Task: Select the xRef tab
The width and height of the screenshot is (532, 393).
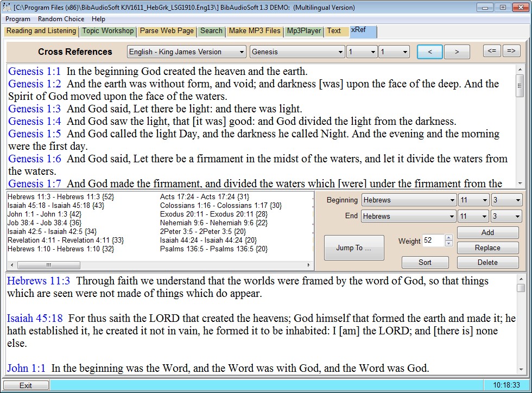Action: point(363,31)
